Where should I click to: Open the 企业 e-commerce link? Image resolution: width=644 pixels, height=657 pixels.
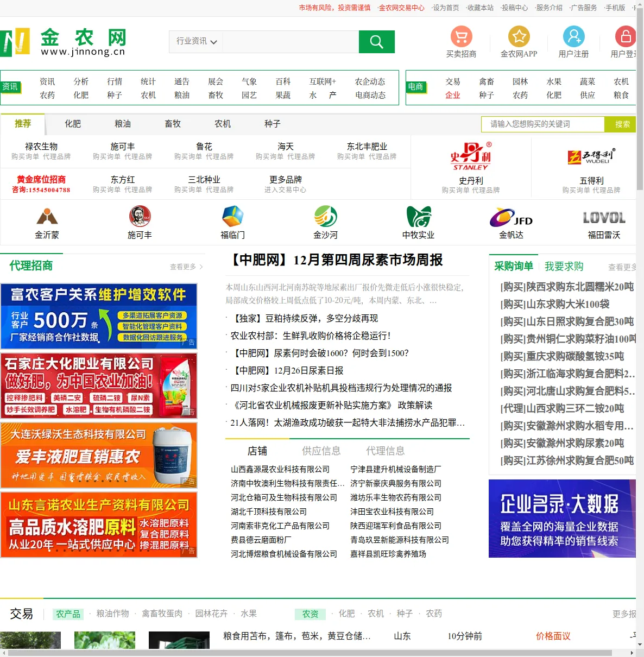[453, 95]
